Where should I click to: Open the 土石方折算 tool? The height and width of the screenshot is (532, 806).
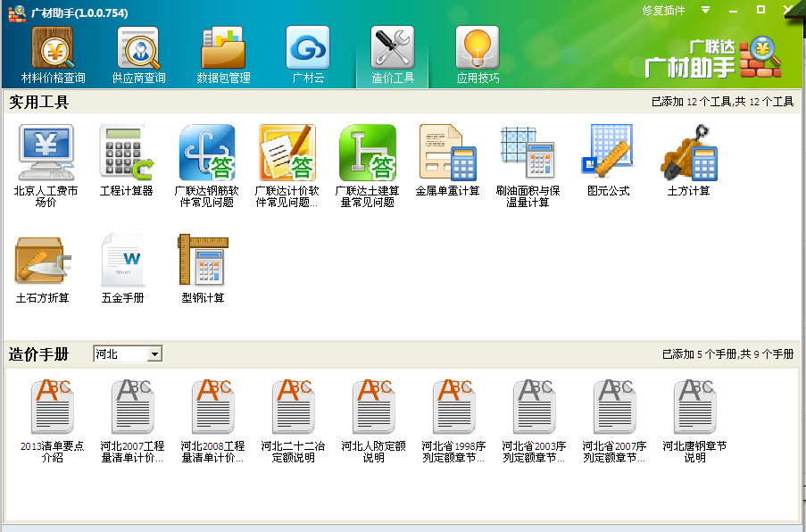tap(43, 269)
